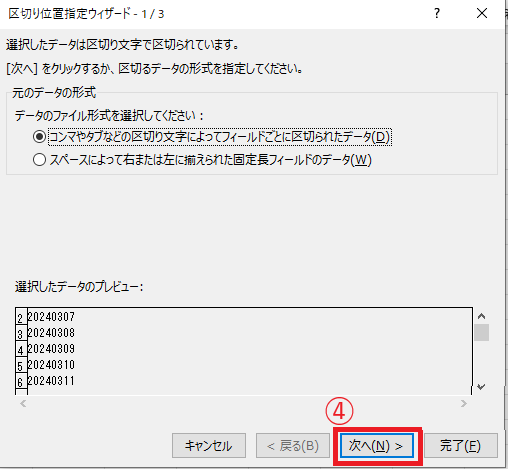Click the preview horizontal scroll right arrow
This screenshot has height=469, width=508.
[464, 404]
